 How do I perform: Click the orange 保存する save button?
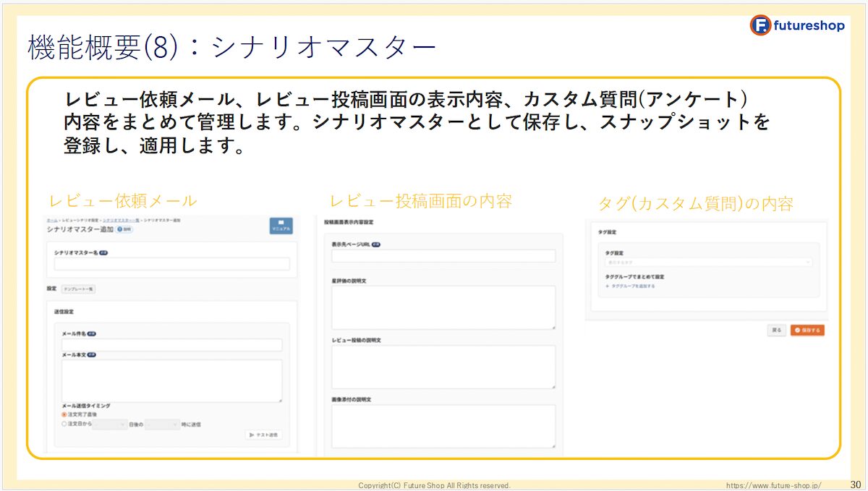coord(808,330)
